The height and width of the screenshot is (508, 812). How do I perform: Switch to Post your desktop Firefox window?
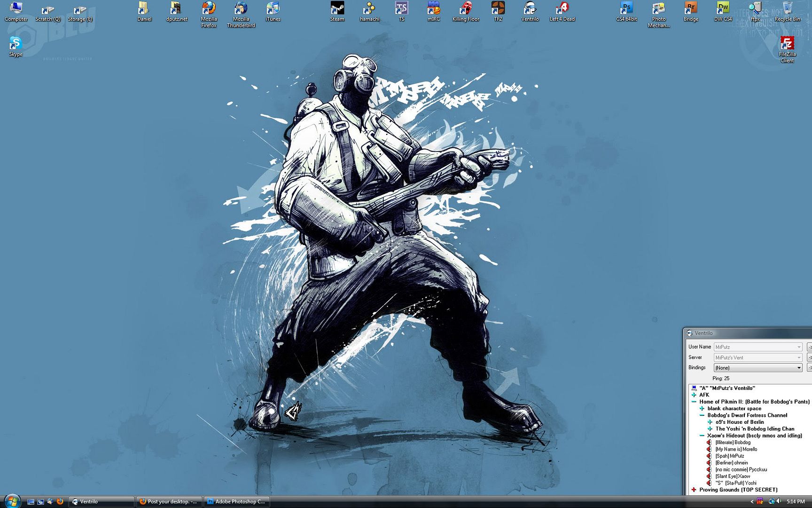[169, 501]
